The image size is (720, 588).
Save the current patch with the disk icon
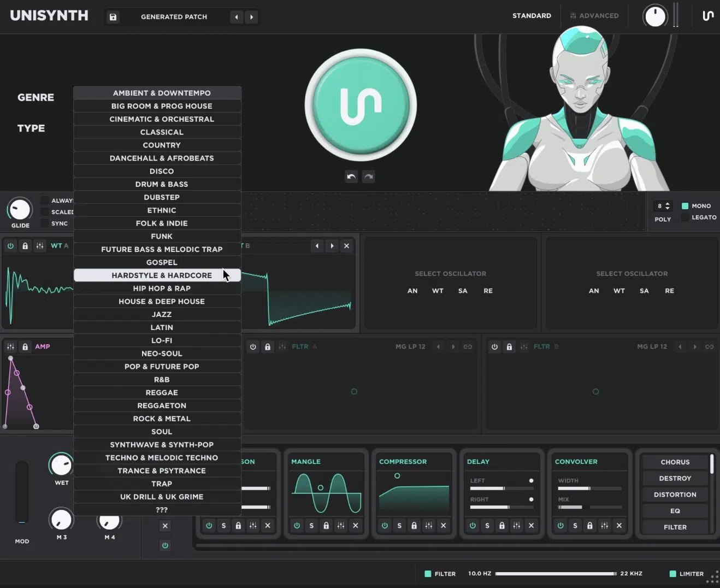click(113, 17)
